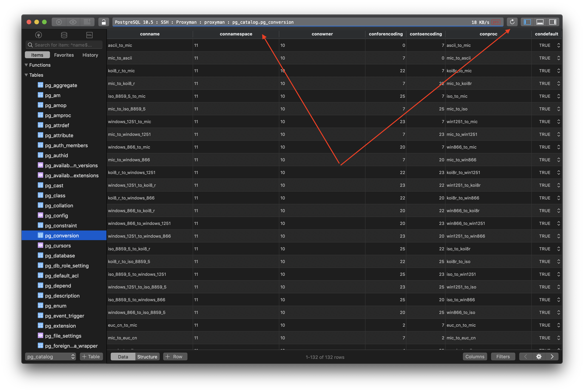Switch to the History tab

point(90,55)
